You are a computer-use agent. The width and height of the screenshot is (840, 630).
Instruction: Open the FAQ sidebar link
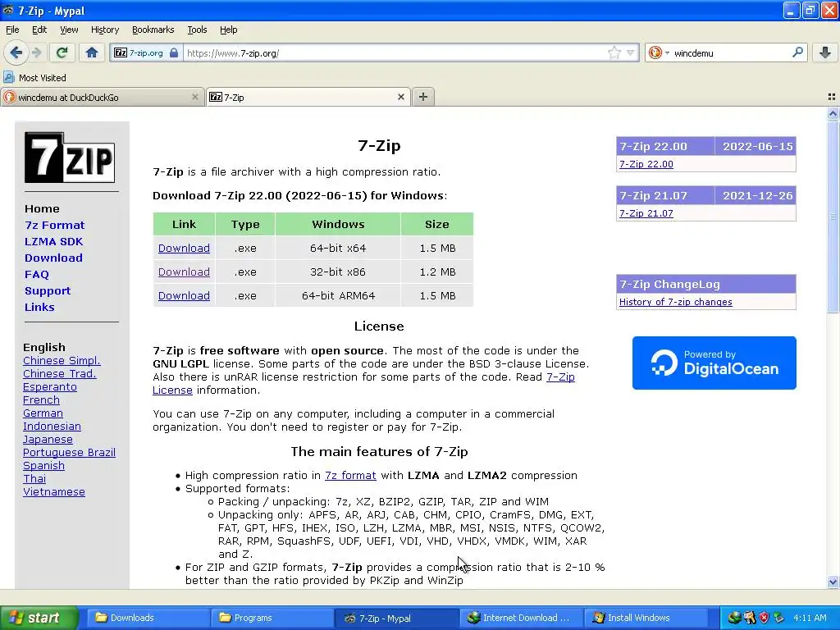click(36, 274)
